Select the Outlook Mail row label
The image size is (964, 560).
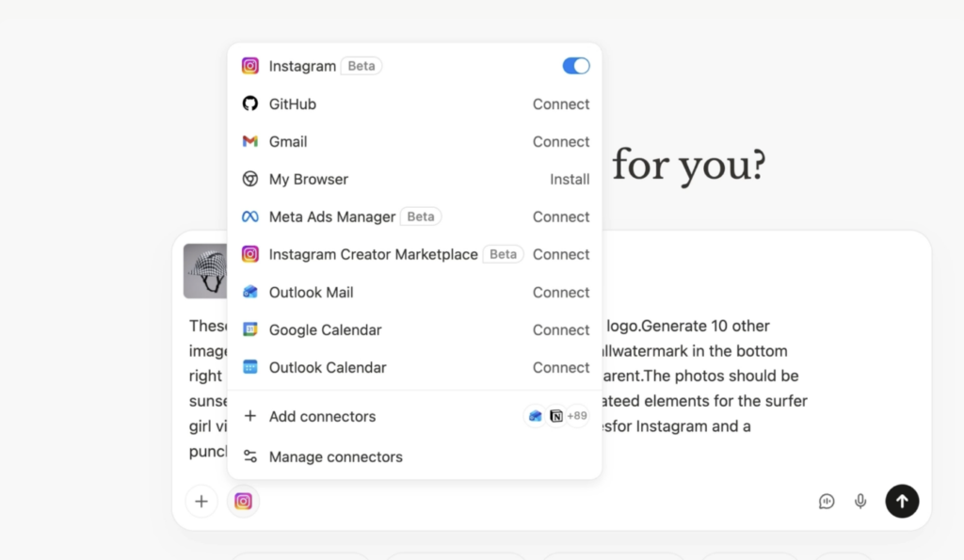[311, 292]
